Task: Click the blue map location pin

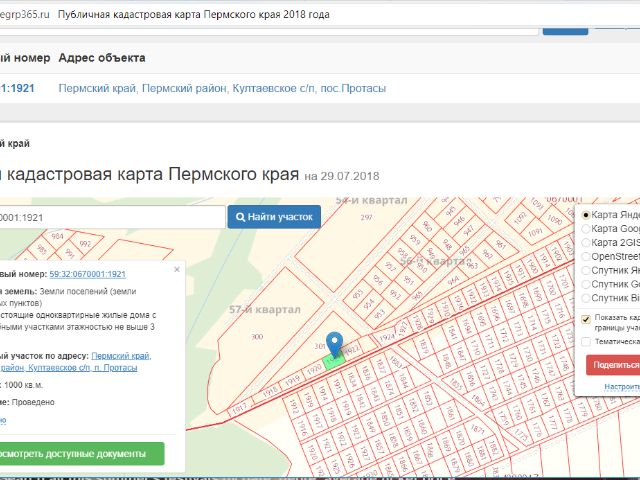Action: point(337,345)
